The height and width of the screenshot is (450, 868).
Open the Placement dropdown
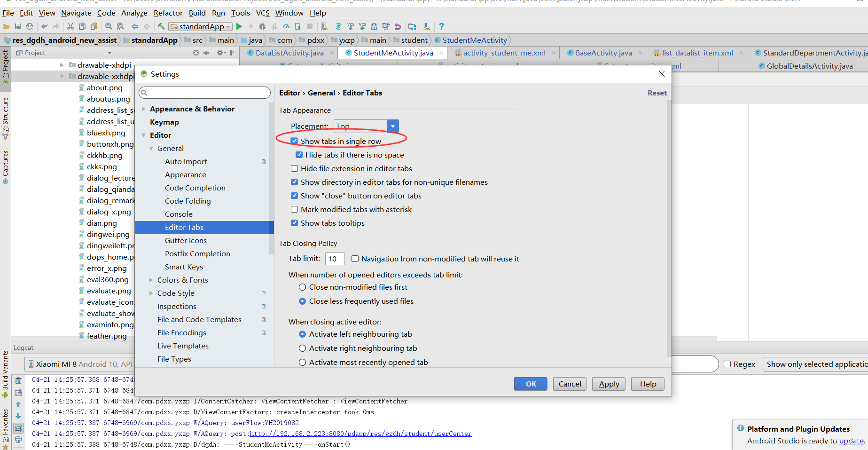[x=393, y=126]
